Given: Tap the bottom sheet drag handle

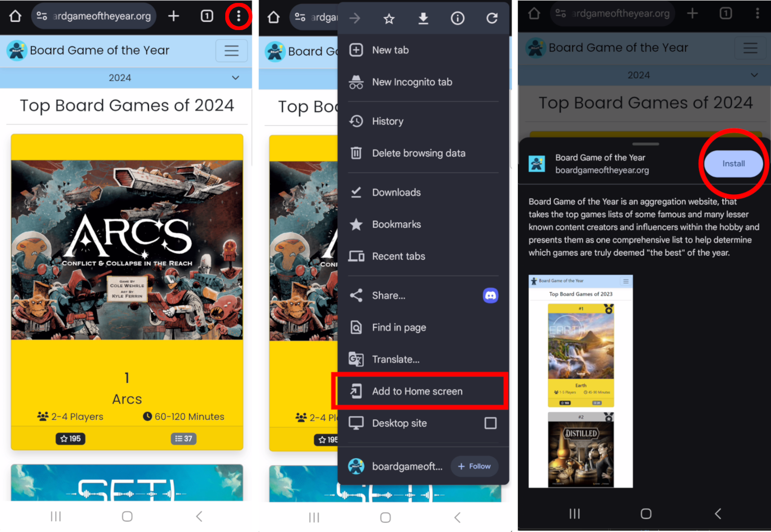Looking at the screenshot, I should 645,144.
